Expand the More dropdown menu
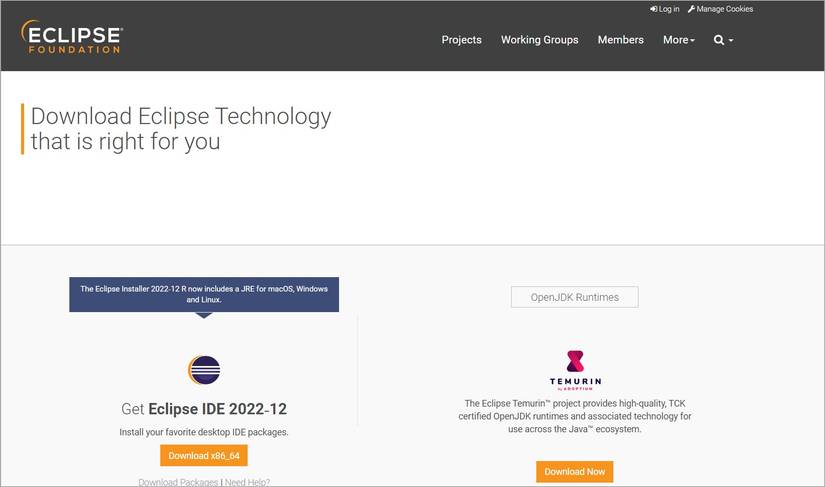825x487 pixels. click(679, 40)
